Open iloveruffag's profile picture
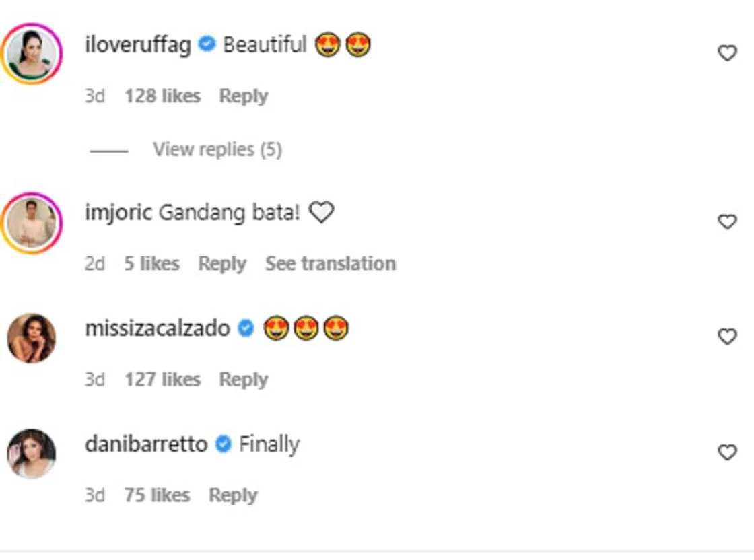 point(32,54)
